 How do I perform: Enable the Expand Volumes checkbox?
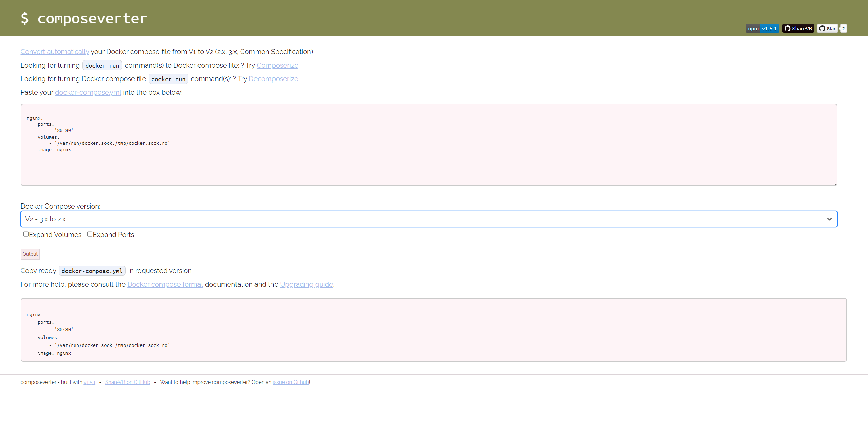tap(26, 234)
